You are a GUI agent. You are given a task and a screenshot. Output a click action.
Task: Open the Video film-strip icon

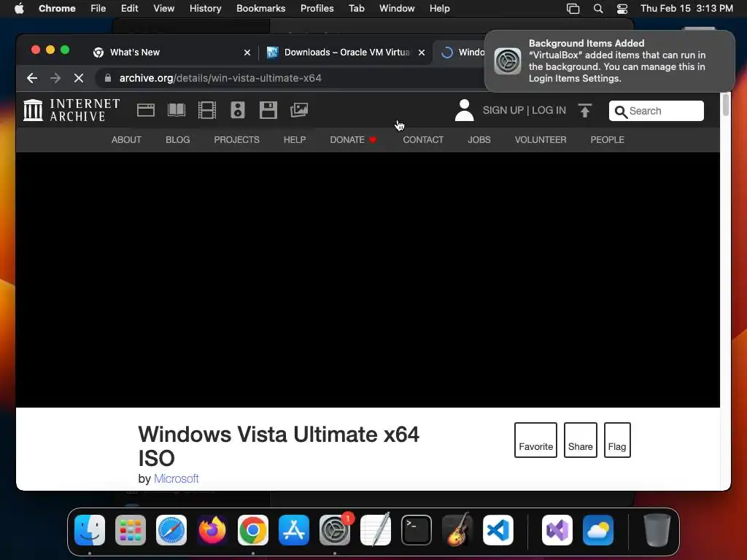[207, 110]
